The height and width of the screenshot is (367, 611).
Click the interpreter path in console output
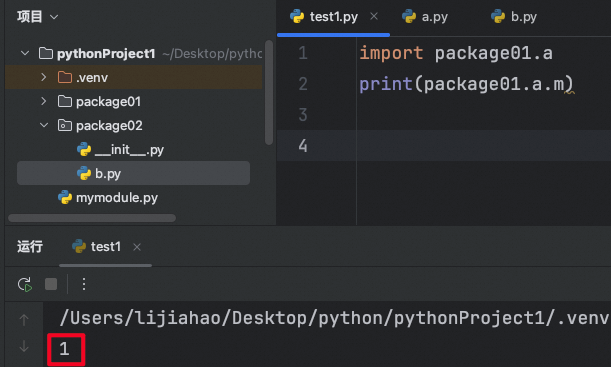pos(334,318)
